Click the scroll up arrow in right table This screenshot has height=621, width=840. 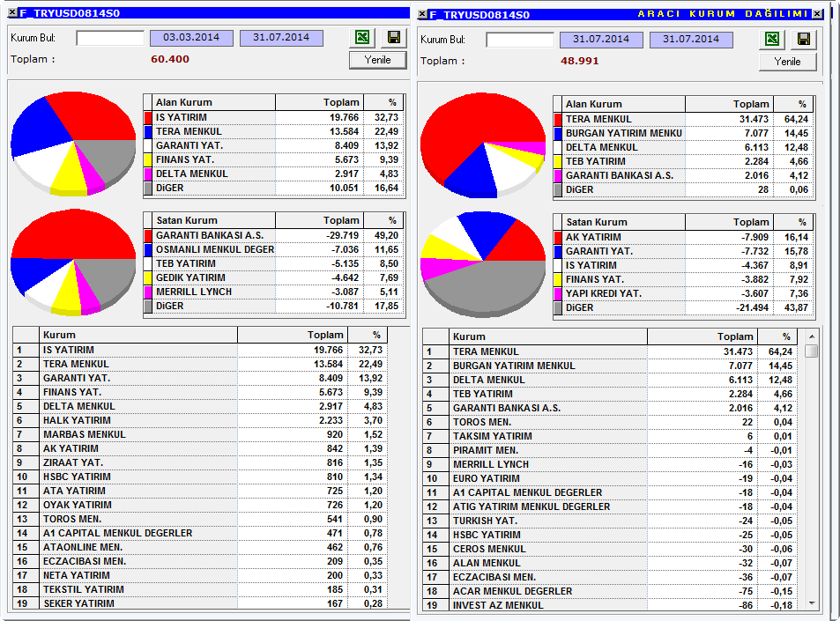(812, 336)
